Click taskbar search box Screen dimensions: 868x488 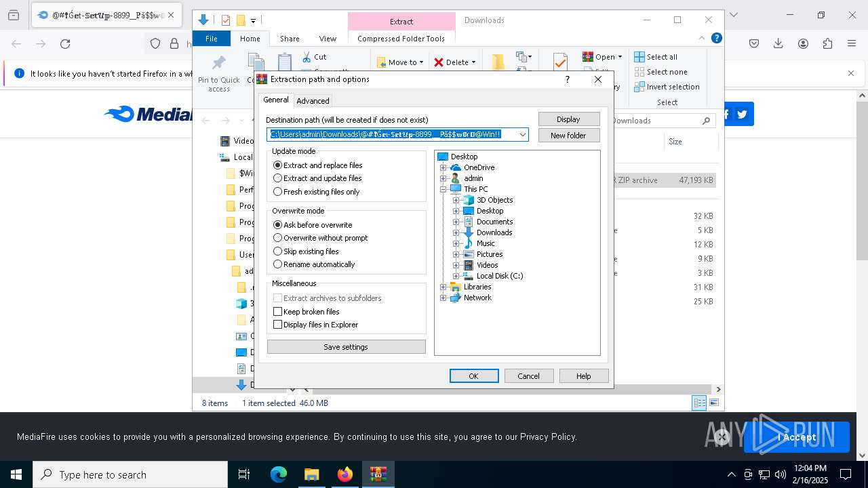coord(130,474)
